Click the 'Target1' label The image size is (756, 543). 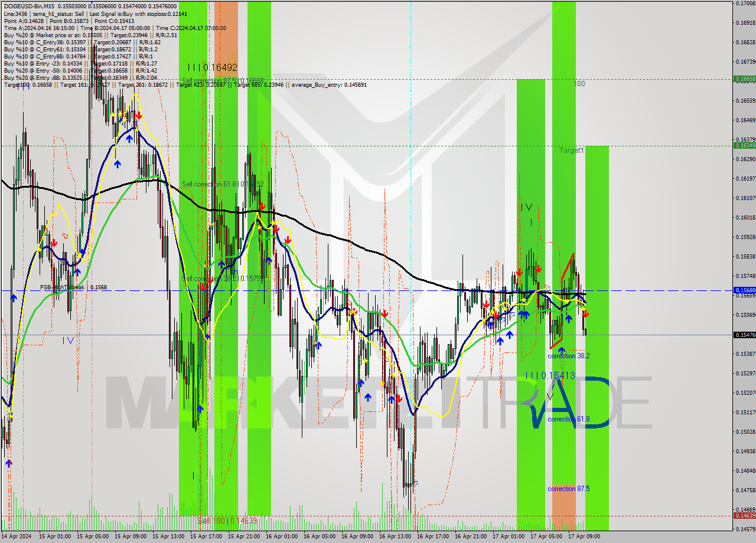572,151
